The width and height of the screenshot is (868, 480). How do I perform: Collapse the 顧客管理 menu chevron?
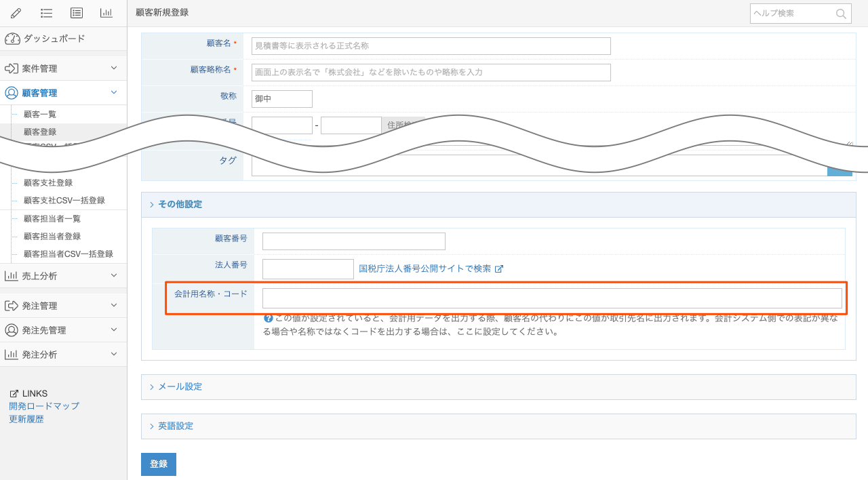click(114, 92)
